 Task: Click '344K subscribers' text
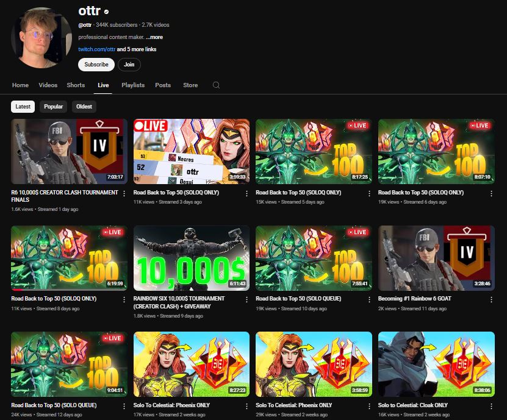pos(117,25)
